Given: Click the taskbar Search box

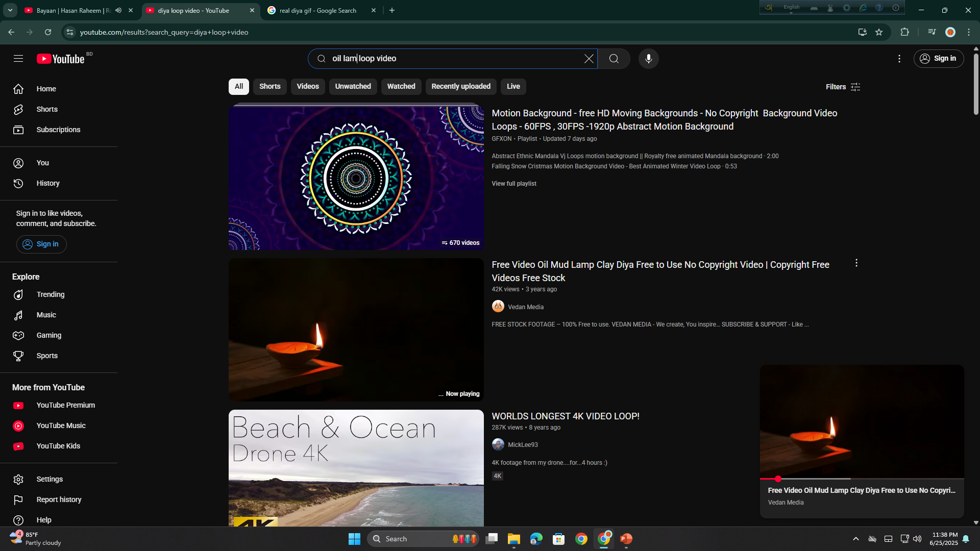Looking at the screenshot, I should (x=423, y=539).
